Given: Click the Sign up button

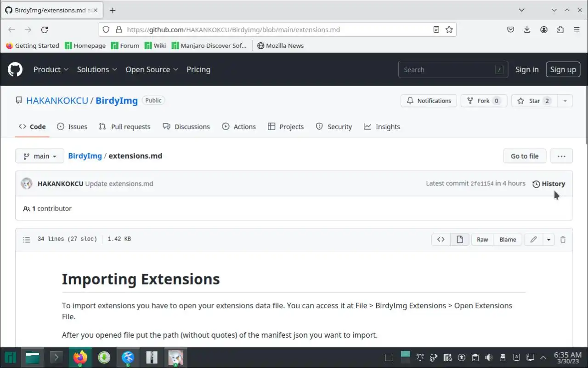Looking at the screenshot, I should point(563,69).
